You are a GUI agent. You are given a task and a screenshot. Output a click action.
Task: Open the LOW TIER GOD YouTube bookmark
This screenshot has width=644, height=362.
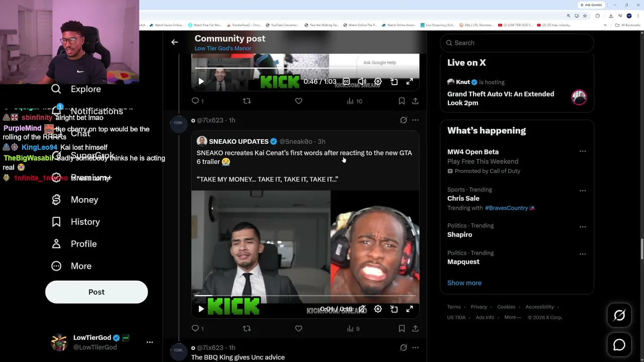click(x=515, y=25)
